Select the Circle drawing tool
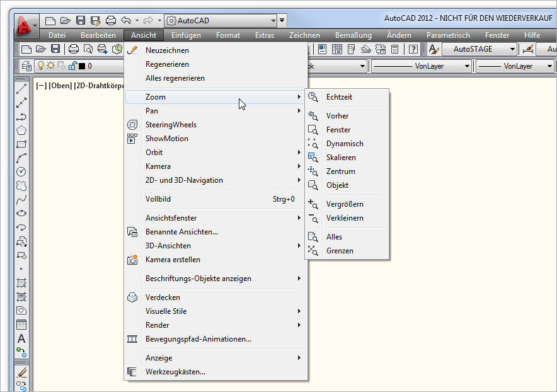 click(x=21, y=171)
